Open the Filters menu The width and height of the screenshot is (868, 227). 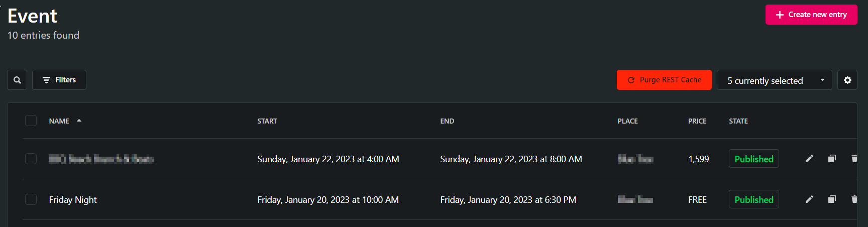[59, 80]
